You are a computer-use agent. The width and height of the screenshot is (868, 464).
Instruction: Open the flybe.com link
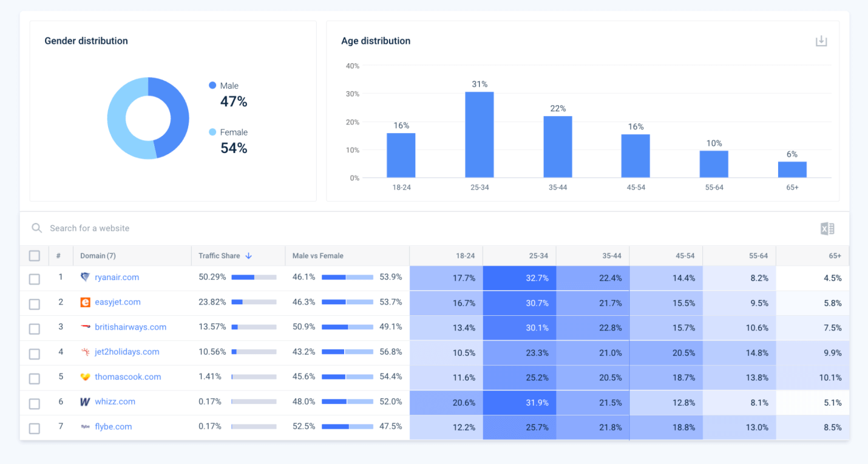[113, 426]
